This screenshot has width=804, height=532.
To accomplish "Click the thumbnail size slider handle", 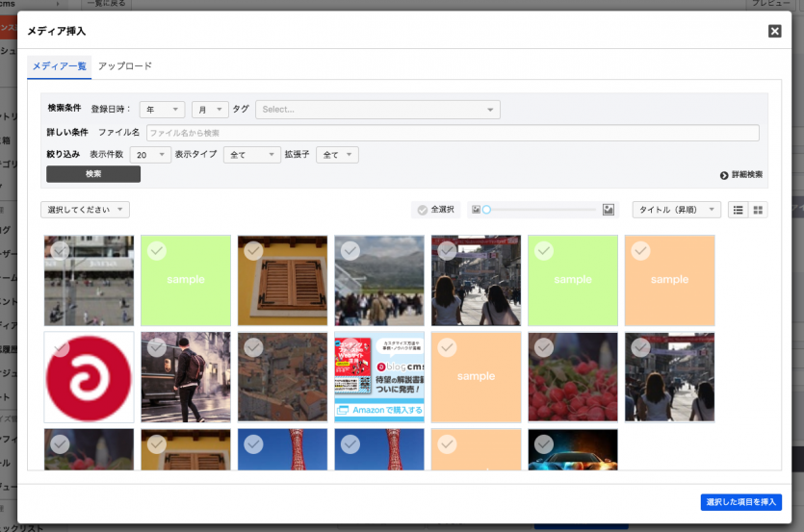I will (x=486, y=210).
